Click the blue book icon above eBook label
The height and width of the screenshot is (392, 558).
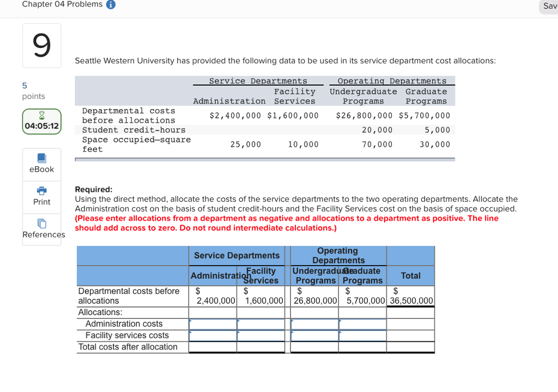point(41,159)
